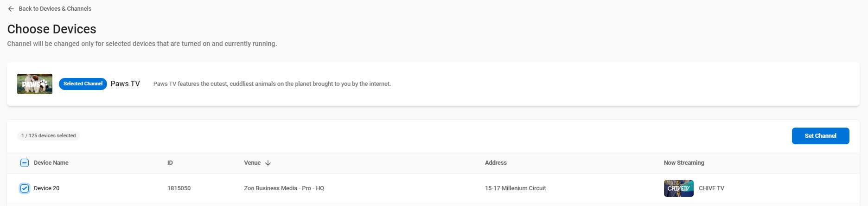Click the Paws TV channel title
The image size is (868, 206).
point(125,84)
